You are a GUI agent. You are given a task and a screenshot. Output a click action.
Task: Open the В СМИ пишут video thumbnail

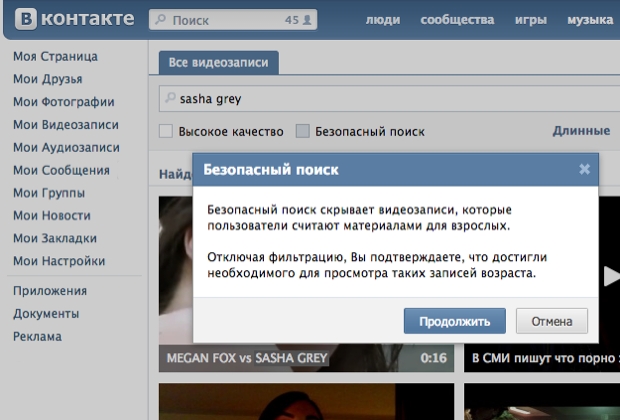(542, 284)
